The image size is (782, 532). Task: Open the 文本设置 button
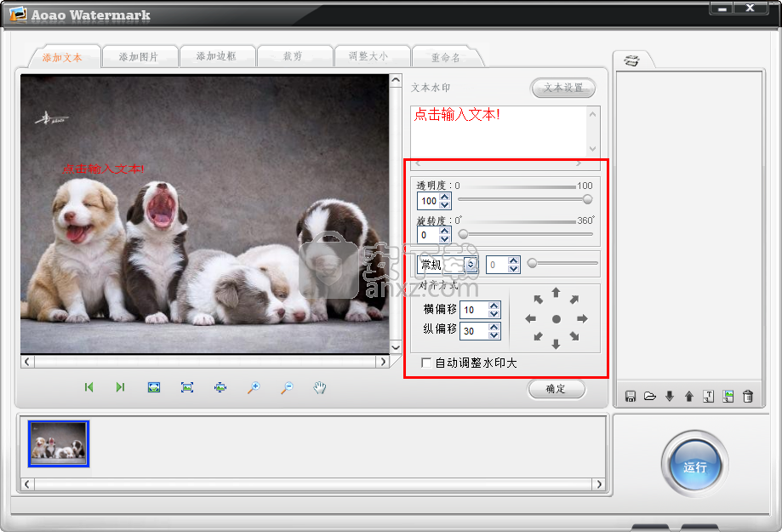click(563, 88)
